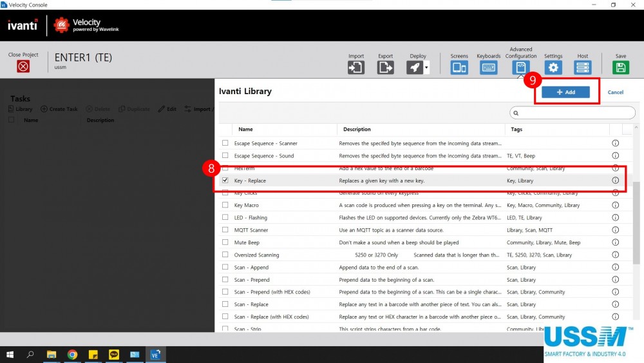Open the Import toolbar icon
This screenshot has width=644, height=363.
coord(355,68)
